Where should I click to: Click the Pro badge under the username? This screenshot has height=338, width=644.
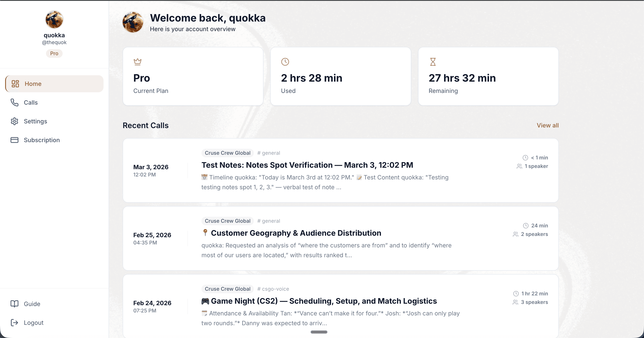[54, 53]
